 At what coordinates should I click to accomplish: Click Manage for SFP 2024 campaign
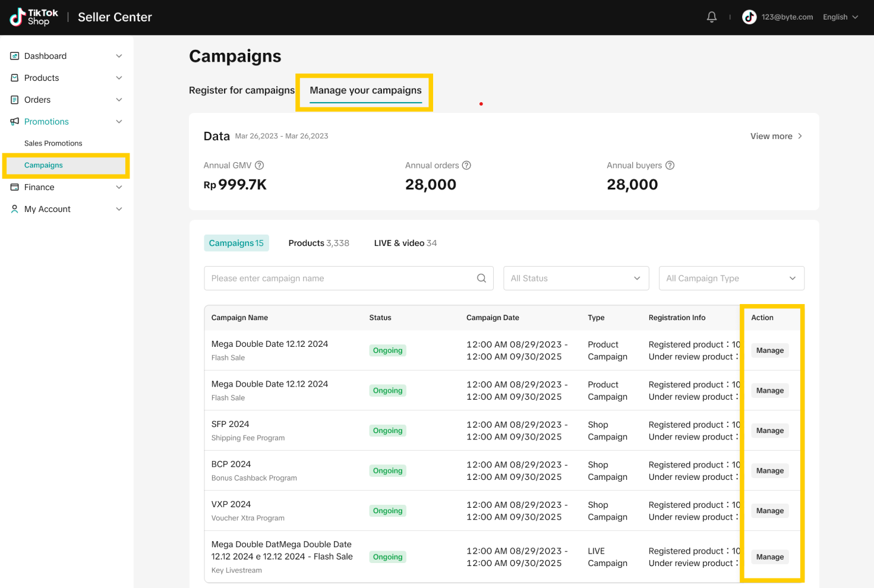769,431
